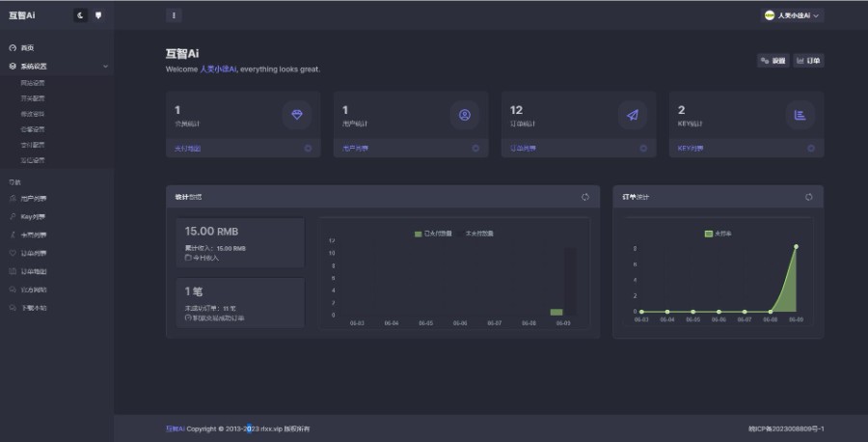Image resolution: width=868 pixels, height=442 pixels.
Task: Open the footer link of the diamond card
Action: (x=188, y=149)
